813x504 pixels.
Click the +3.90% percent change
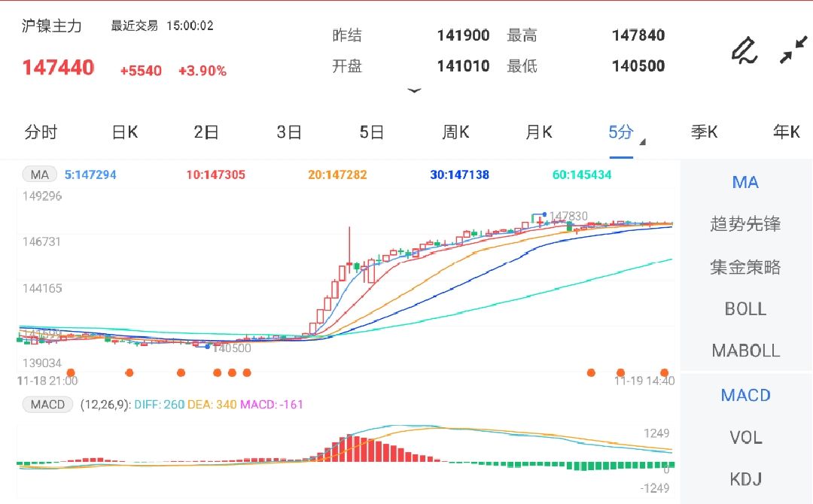click(202, 71)
